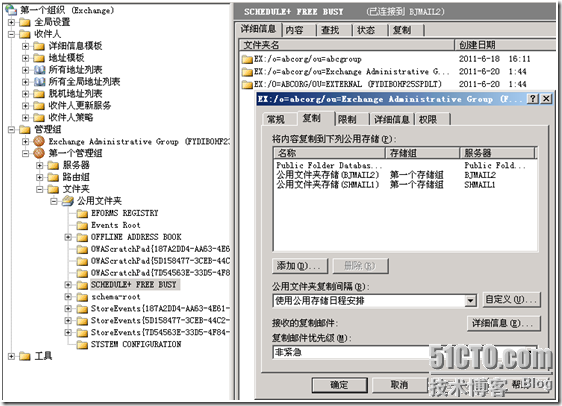Click the 所有地址列表 address book icon

click(x=39, y=70)
